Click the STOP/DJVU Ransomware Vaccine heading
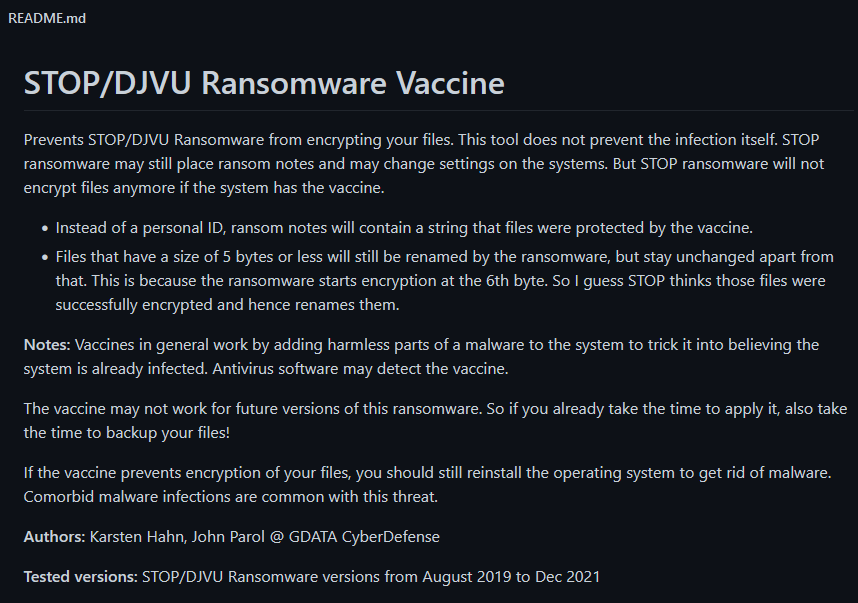 click(x=264, y=83)
